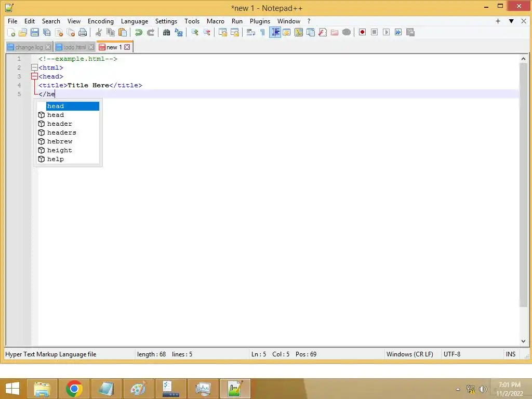This screenshot has height=399, width=532.
Task: Start macro recording with red dot
Action: click(362, 32)
